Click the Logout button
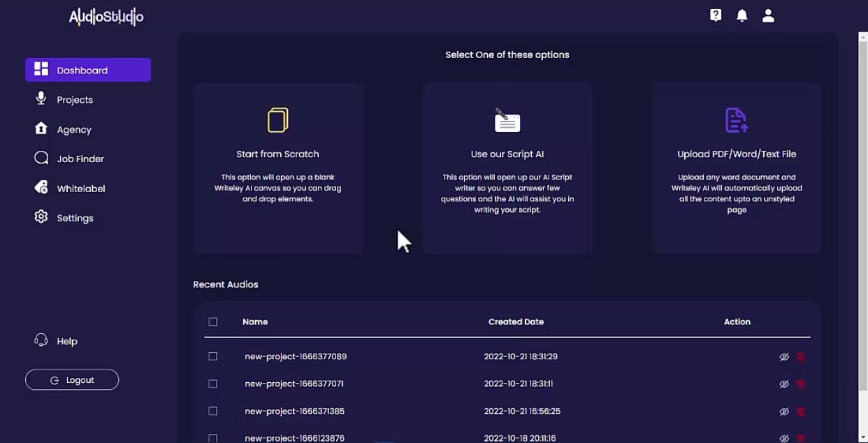This screenshot has height=443, width=868. (72, 380)
